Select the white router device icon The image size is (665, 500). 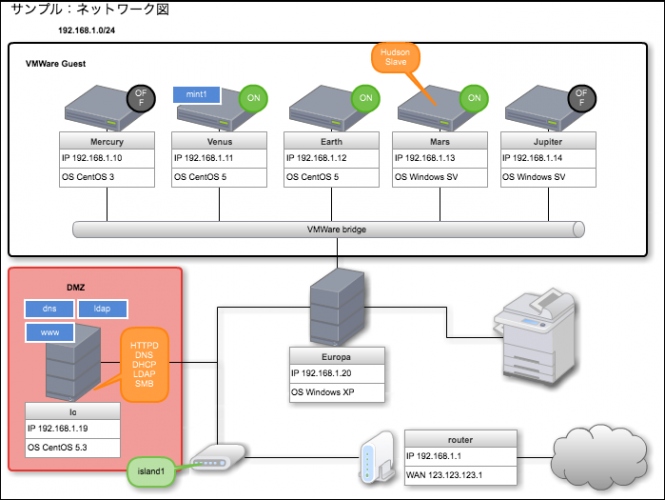377,457
